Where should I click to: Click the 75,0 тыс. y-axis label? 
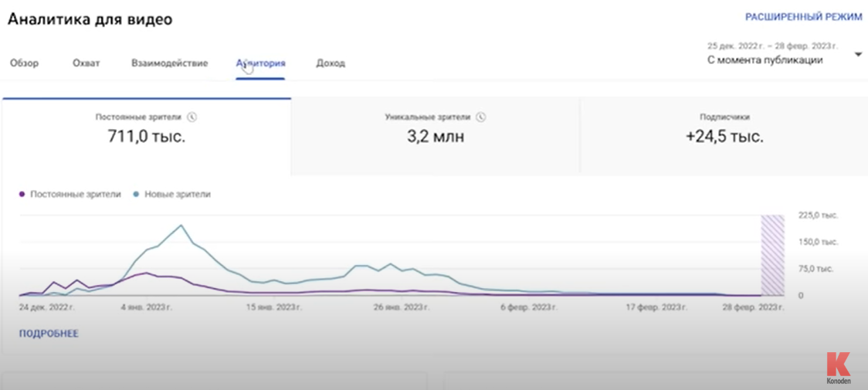[x=816, y=269]
